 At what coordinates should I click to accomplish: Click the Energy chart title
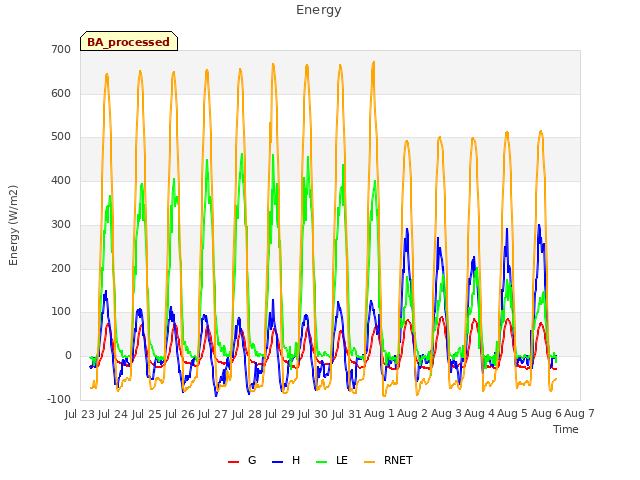point(319,10)
